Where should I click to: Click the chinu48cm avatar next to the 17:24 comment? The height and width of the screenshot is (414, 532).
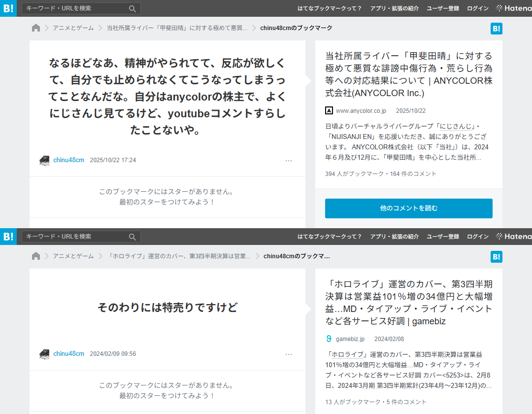click(44, 161)
